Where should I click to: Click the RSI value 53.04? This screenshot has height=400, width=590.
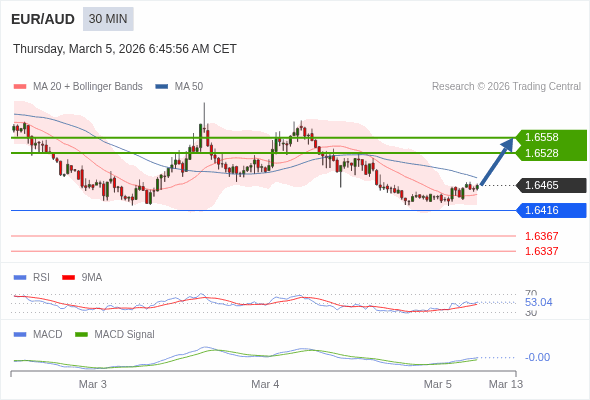coord(538,303)
